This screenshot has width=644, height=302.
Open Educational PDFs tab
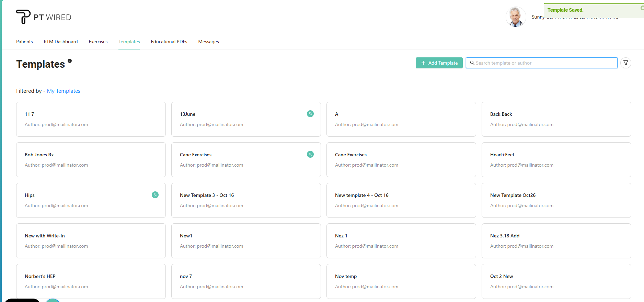169,42
